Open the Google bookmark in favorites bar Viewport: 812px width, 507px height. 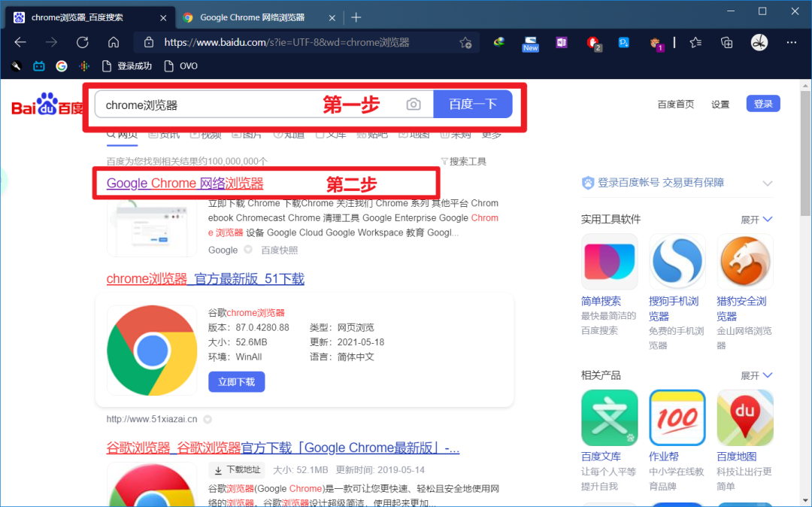coord(62,65)
